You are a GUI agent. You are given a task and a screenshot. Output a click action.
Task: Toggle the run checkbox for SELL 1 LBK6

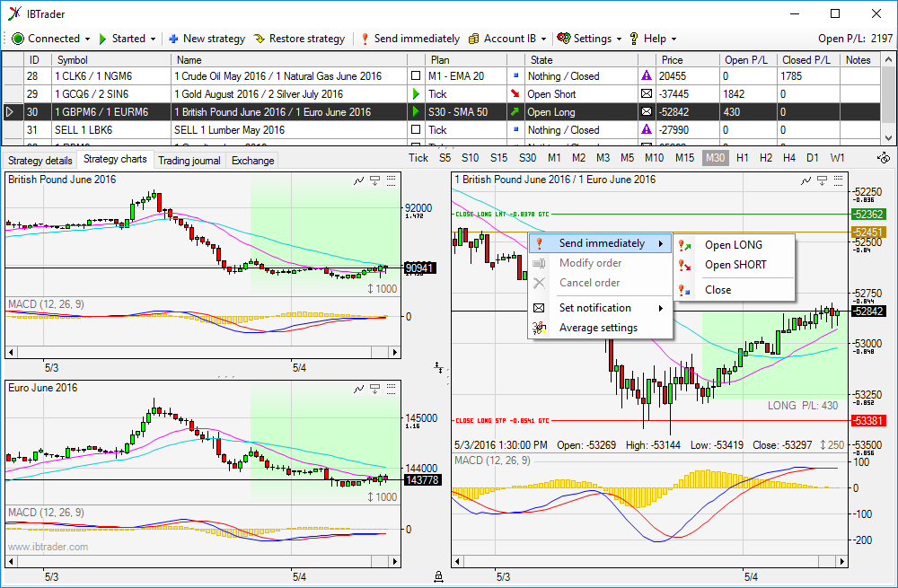coord(415,130)
